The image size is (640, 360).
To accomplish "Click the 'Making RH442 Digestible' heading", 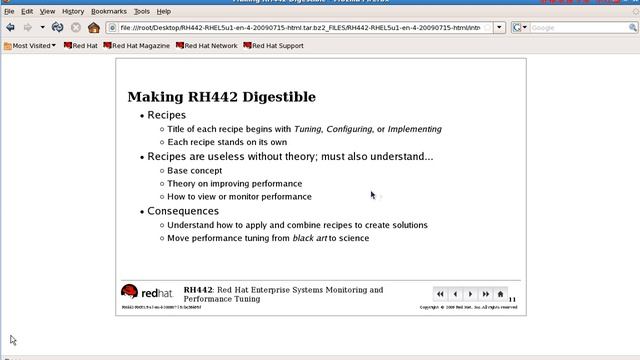I will 222,97.
